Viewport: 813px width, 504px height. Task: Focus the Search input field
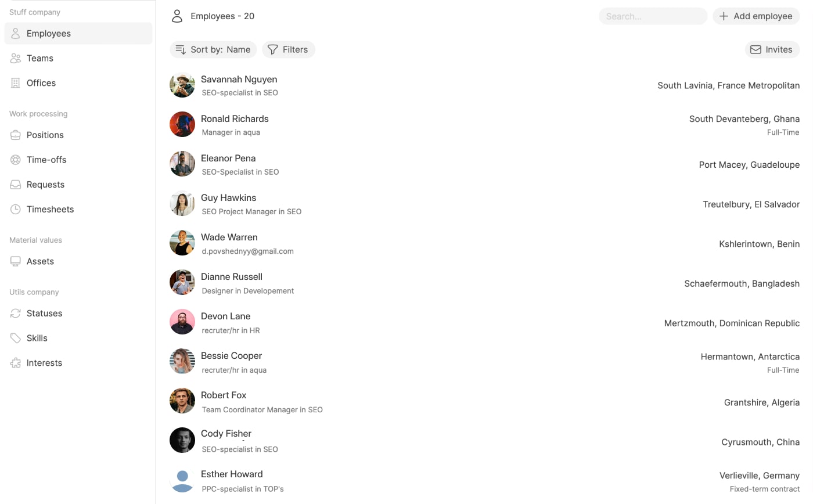(x=653, y=16)
